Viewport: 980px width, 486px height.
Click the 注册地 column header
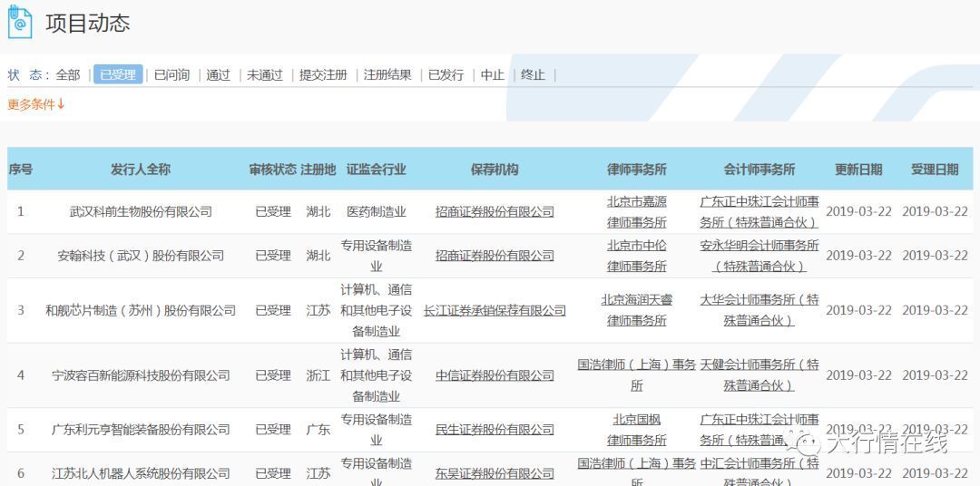pyautogui.click(x=318, y=170)
